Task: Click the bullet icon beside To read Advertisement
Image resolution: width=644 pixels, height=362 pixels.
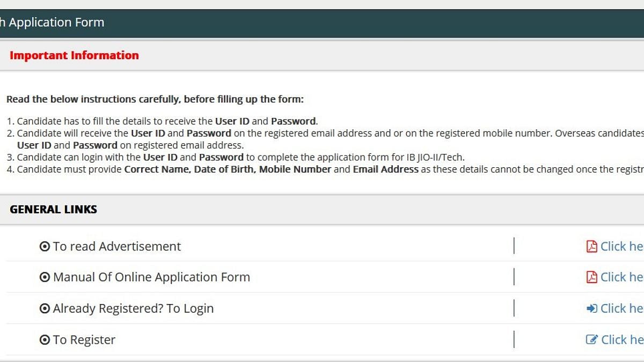Action: (x=45, y=247)
